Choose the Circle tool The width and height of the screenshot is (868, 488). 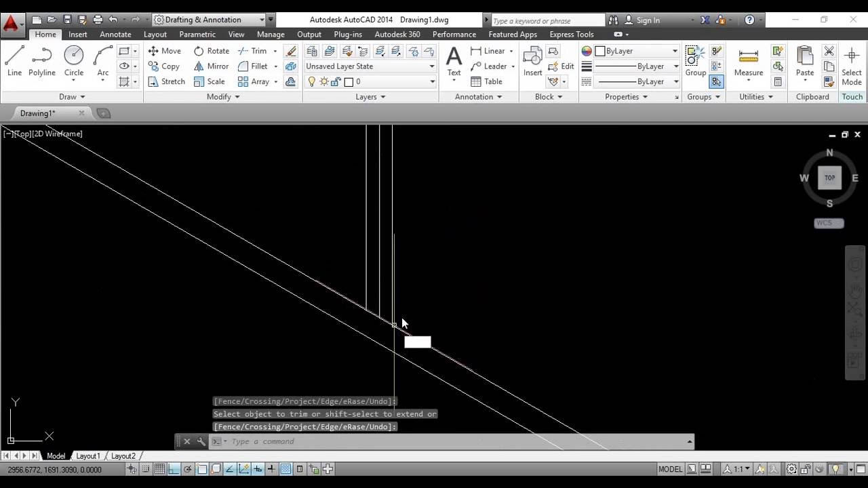pyautogui.click(x=74, y=61)
